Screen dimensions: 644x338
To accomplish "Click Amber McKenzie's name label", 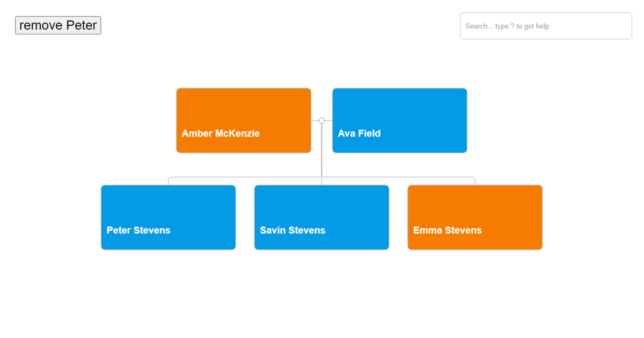I will click(221, 133).
